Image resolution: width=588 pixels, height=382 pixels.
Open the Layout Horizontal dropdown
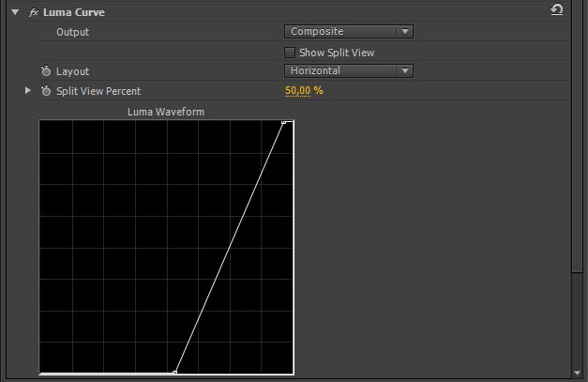coord(349,71)
